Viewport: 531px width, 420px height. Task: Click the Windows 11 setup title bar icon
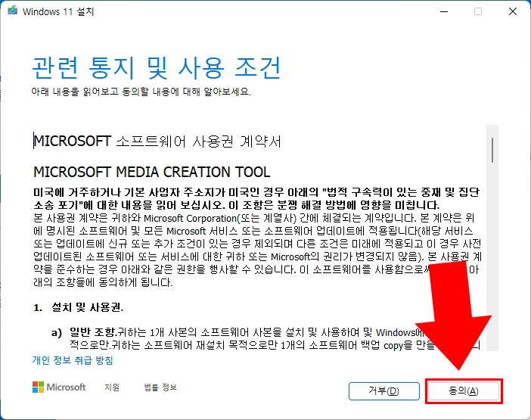coord(13,11)
